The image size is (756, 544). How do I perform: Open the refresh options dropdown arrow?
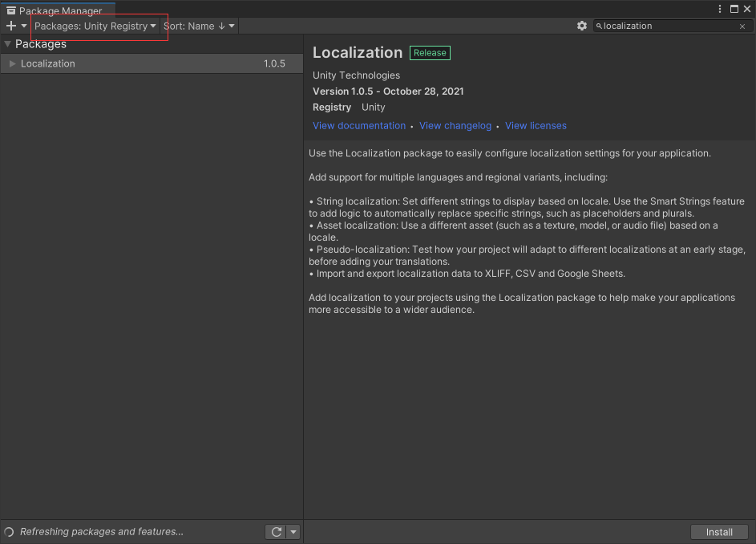[293, 532]
